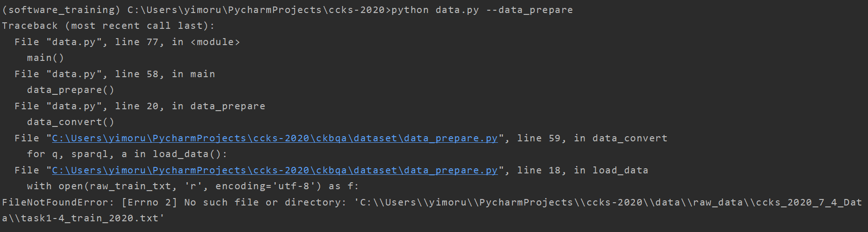Click the 'line 58, in main' frame
Screen dimensions: 868x232
click(x=165, y=74)
